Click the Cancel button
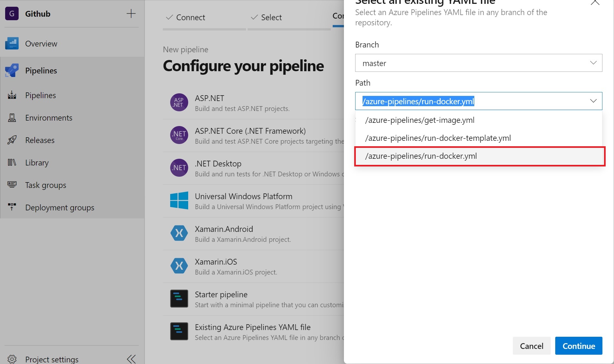 [x=531, y=346]
